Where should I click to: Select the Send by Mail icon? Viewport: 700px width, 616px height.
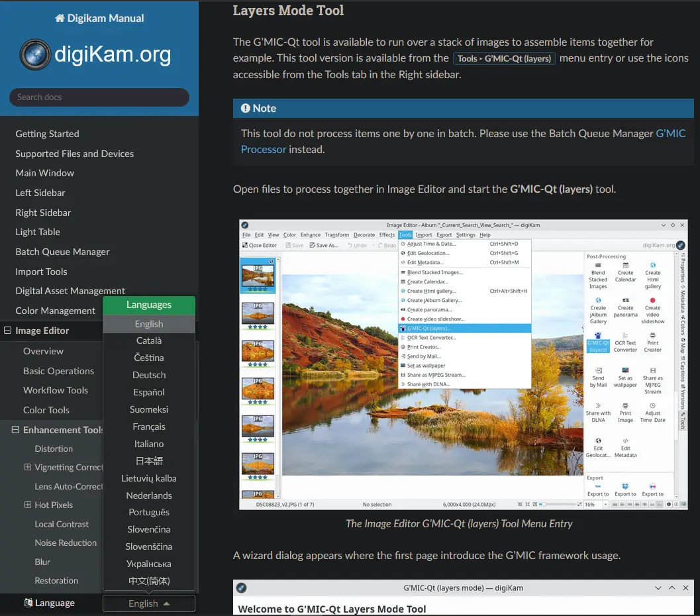pos(598,370)
